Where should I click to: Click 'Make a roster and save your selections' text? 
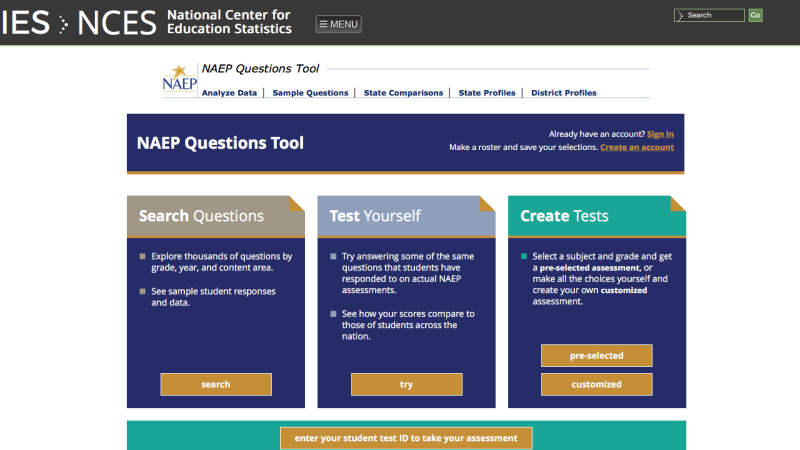click(x=523, y=147)
